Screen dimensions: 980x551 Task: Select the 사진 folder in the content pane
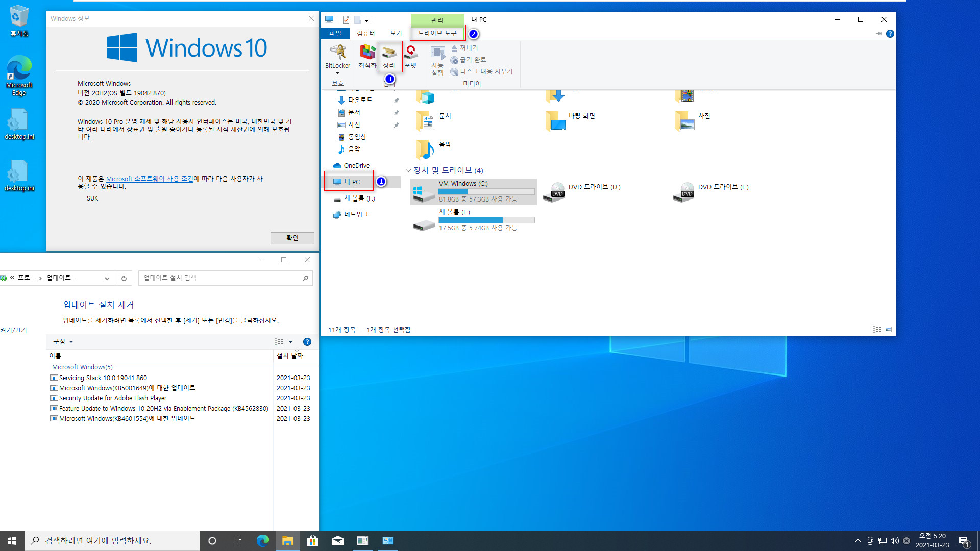click(x=693, y=121)
